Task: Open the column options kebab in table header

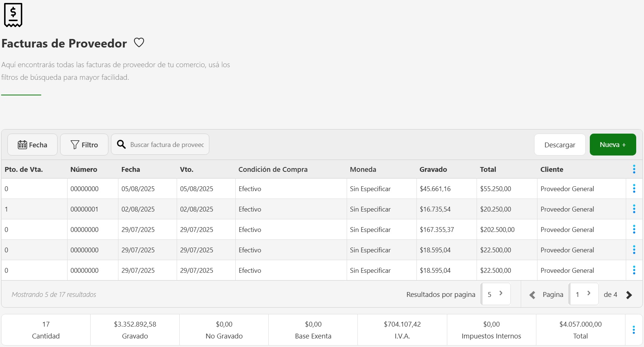Action: pyautogui.click(x=634, y=169)
